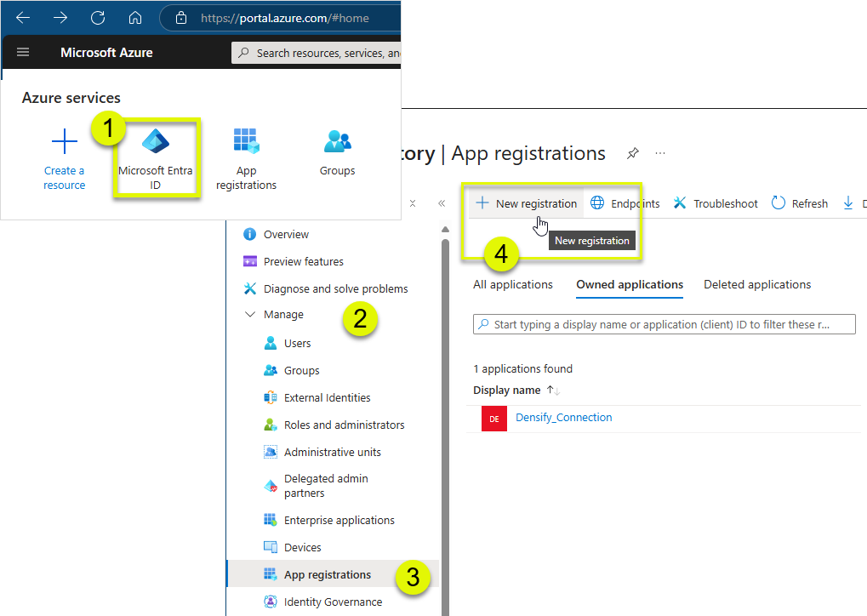Viewport: 867px width, 616px height.
Task: Open External Identities menu item
Action: [x=327, y=397]
